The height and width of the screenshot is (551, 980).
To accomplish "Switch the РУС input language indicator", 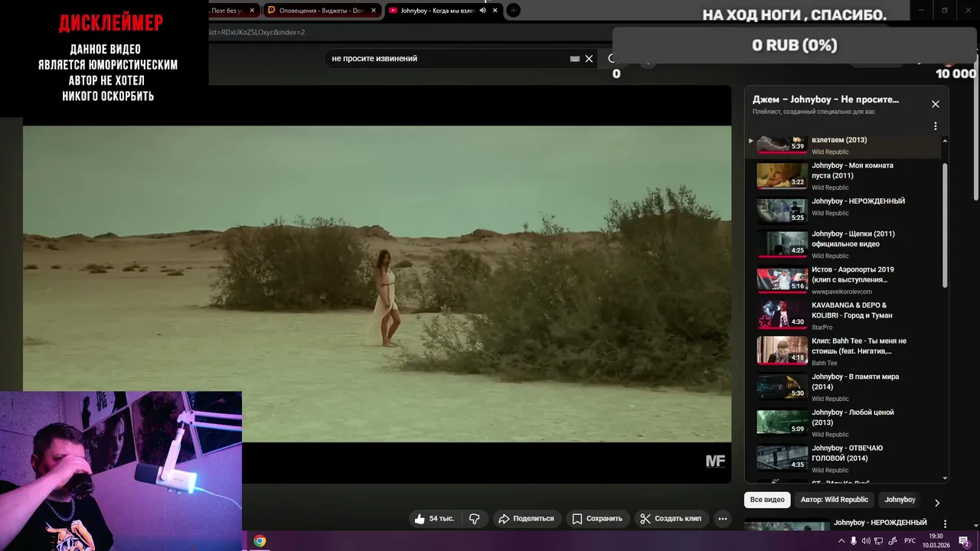I will tap(910, 541).
